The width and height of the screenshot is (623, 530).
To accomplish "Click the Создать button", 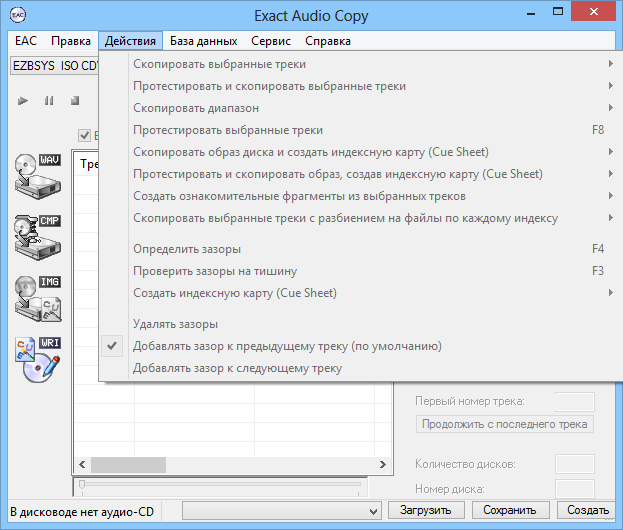I will tap(588, 510).
